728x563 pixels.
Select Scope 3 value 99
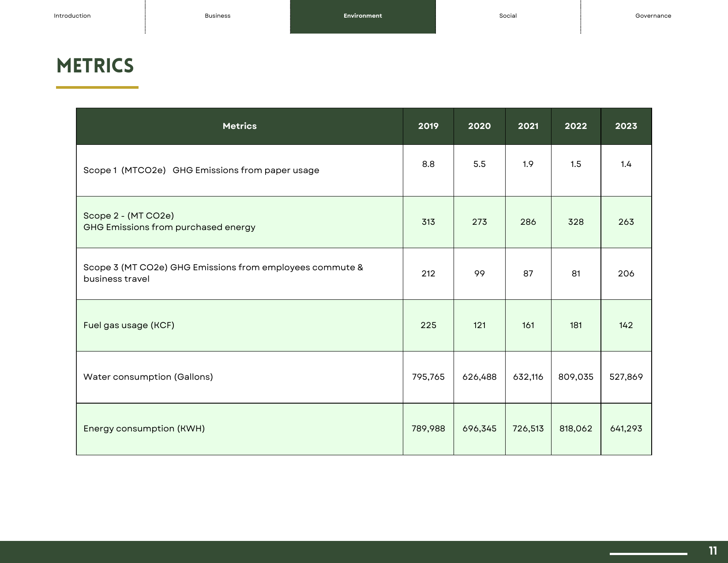(x=480, y=274)
